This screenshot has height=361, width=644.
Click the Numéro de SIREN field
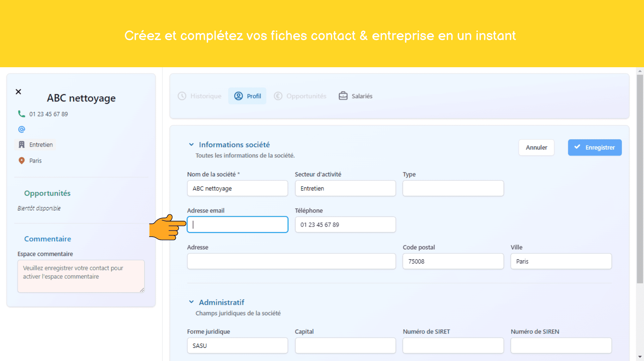click(561, 346)
